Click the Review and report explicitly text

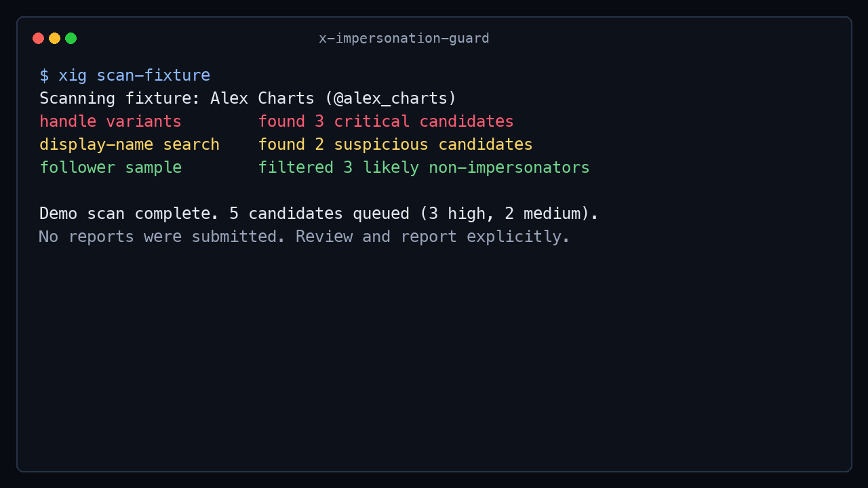tap(433, 237)
